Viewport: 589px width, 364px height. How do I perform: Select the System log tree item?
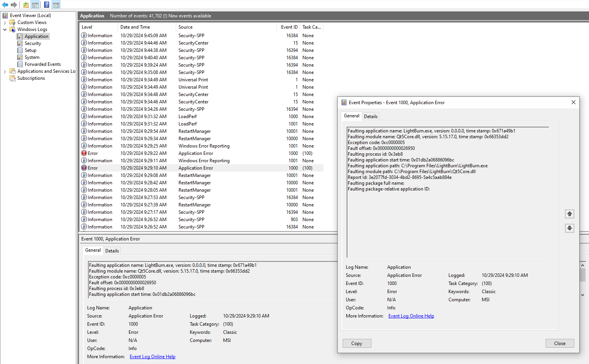click(32, 57)
